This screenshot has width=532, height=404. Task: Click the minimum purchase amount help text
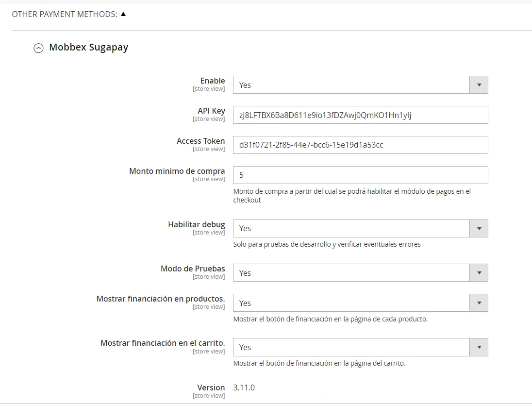[352, 196]
